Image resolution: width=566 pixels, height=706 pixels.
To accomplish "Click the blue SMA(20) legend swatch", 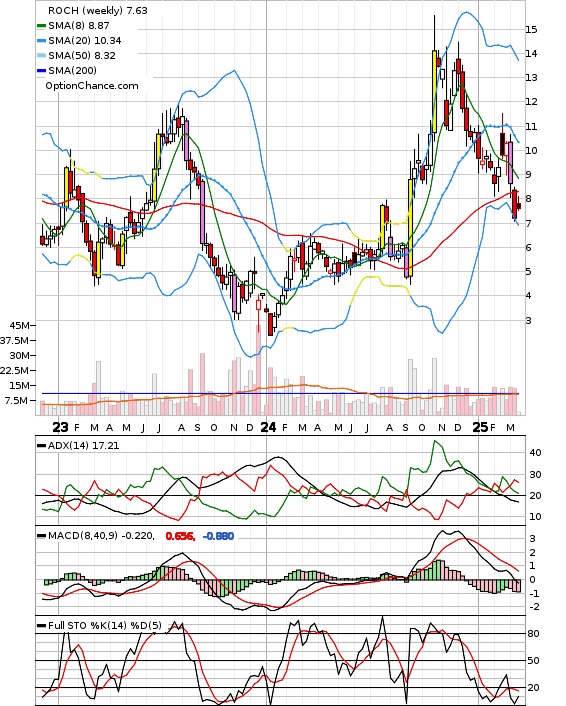I will coord(41,41).
